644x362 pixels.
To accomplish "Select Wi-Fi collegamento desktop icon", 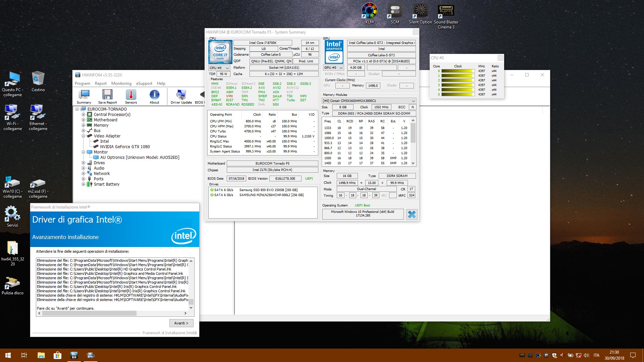I will coord(13,117).
